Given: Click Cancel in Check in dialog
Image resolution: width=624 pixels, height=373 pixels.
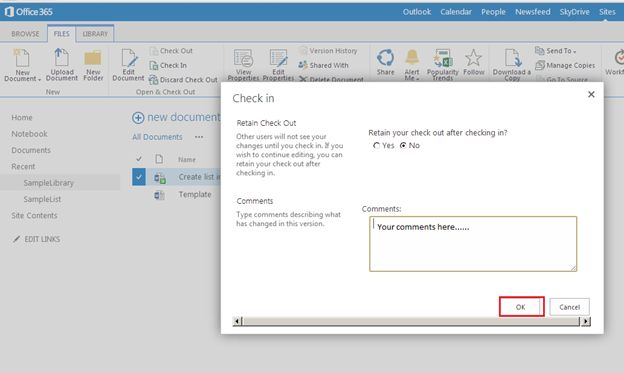Looking at the screenshot, I should coord(569,307).
